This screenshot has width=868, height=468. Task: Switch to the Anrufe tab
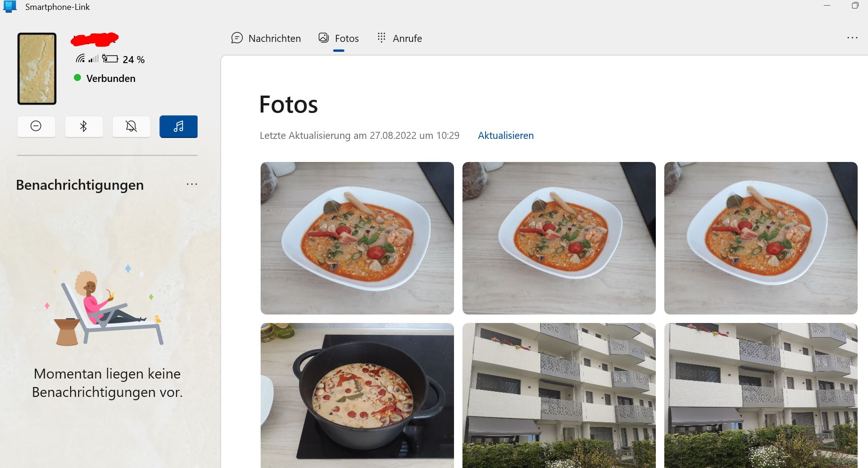[x=400, y=38]
